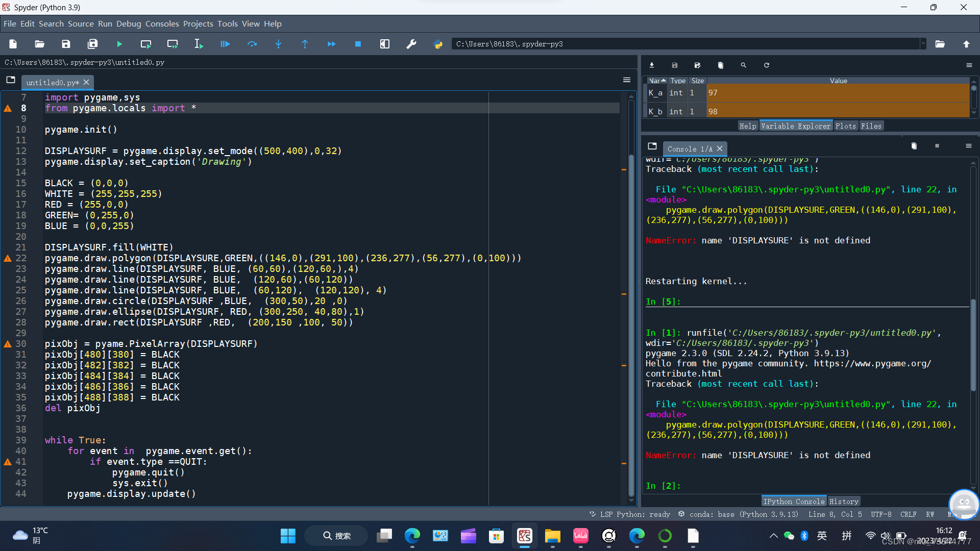The height and width of the screenshot is (551, 980).
Task: Search variables magnifier icon
Action: click(x=743, y=65)
